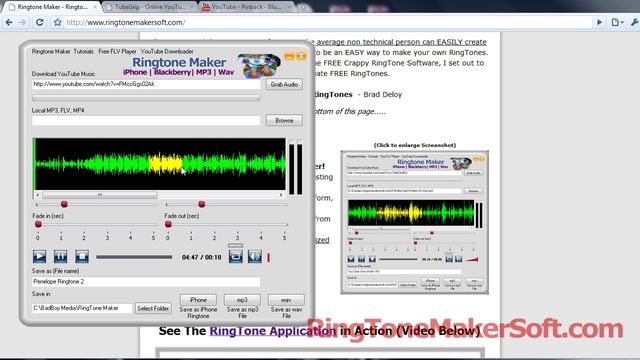Click the browser address bar
This screenshot has height=360, width=640.
tap(328, 22)
